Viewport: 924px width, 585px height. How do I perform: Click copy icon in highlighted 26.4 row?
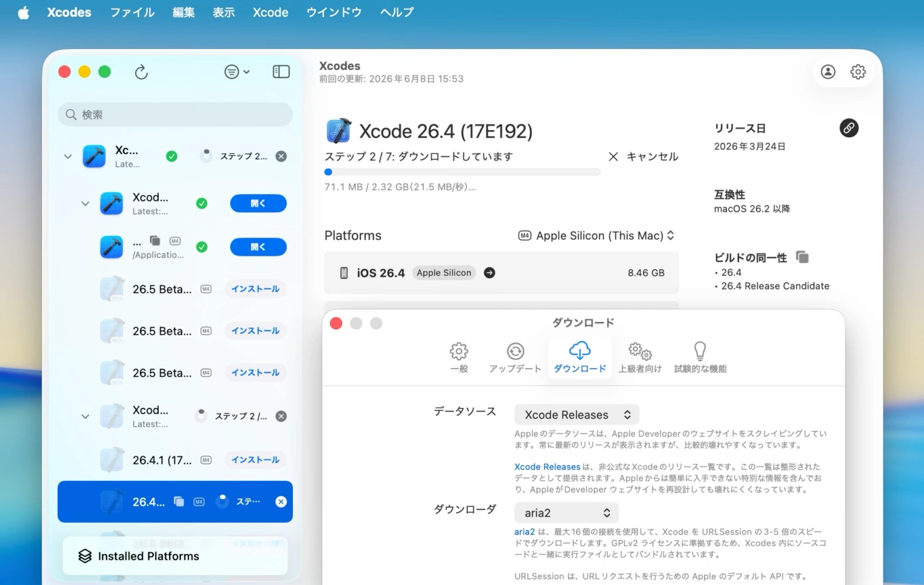(179, 502)
